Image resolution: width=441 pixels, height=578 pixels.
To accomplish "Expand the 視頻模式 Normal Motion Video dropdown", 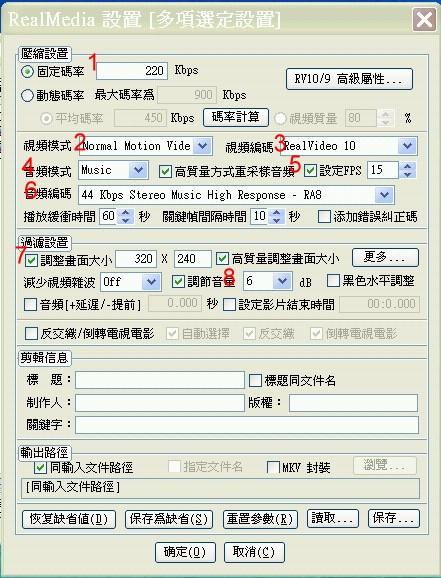I will [x=203, y=146].
